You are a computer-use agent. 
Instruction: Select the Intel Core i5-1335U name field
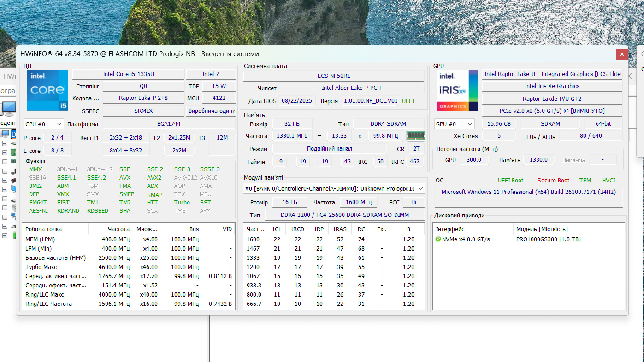[x=128, y=74]
